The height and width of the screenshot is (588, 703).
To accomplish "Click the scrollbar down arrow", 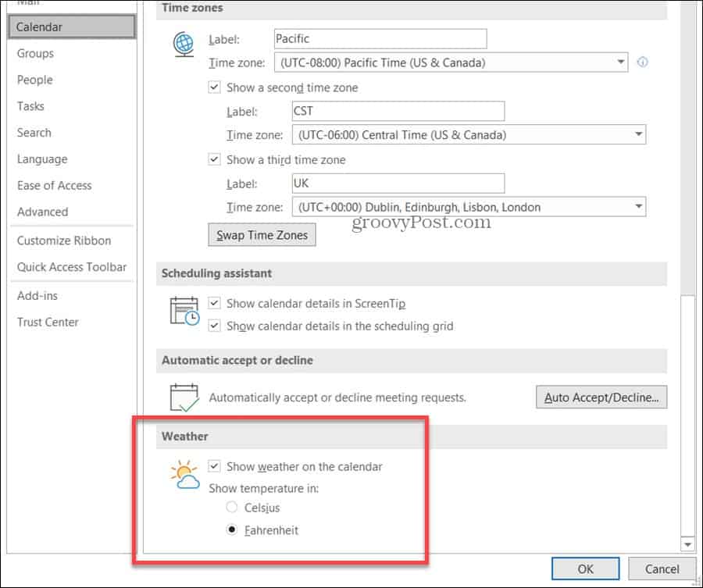I will click(x=687, y=544).
